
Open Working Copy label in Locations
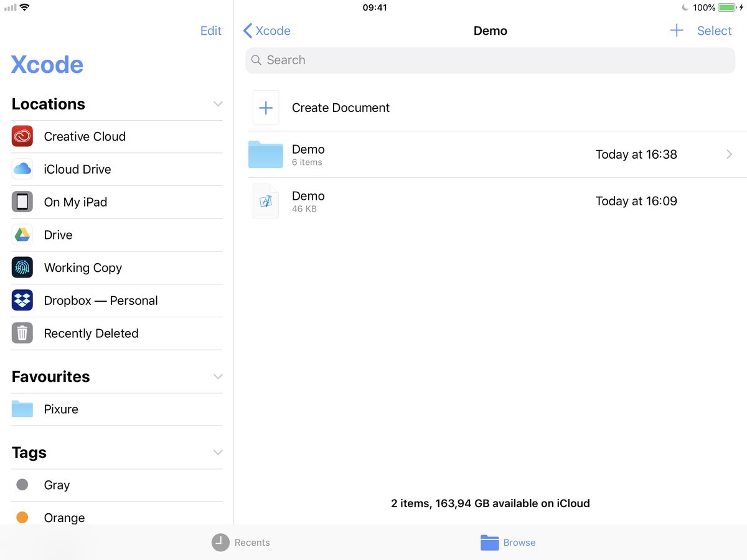(83, 268)
